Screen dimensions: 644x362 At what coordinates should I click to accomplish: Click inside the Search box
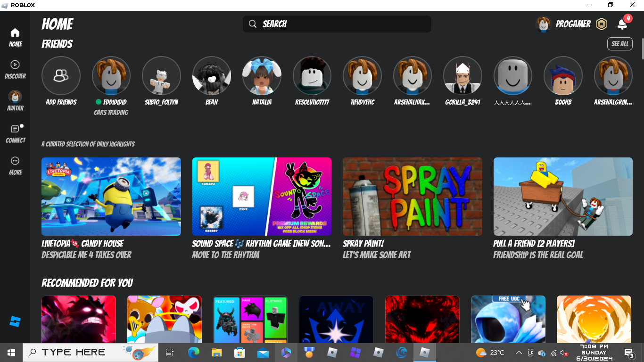pos(337,24)
